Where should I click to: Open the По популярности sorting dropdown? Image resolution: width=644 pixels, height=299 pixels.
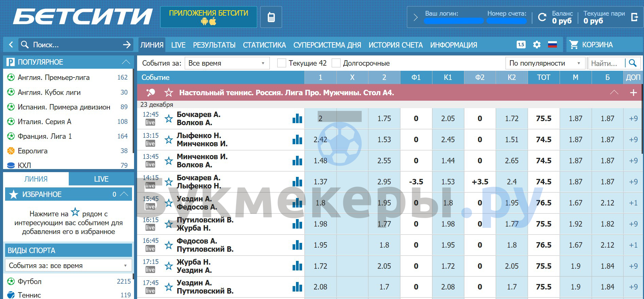click(545, 63)
